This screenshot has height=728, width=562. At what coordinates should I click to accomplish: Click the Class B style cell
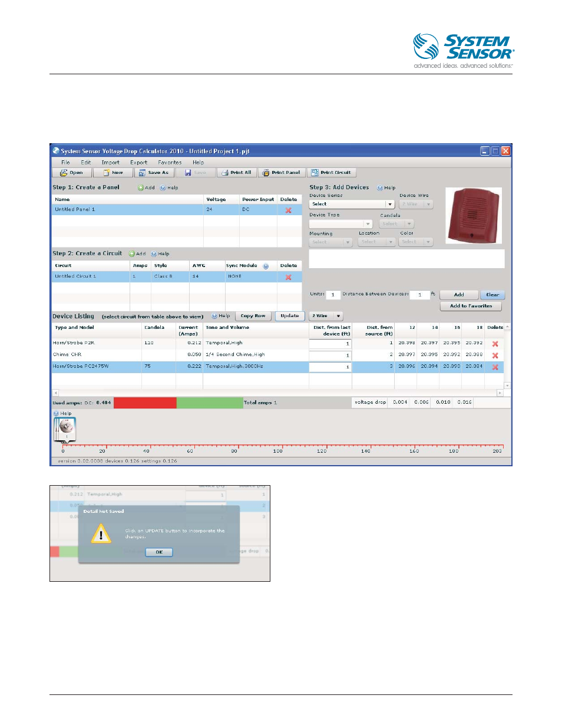[x=170, y=276]
